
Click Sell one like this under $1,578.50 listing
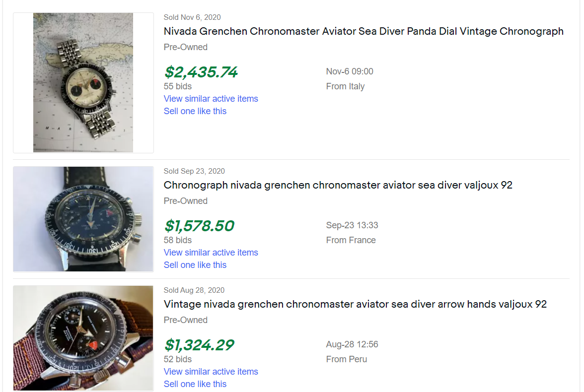click(195, 265)
